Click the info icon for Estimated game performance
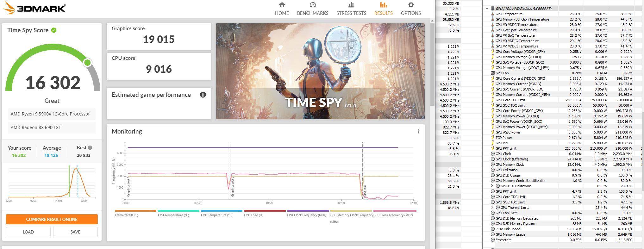Screen dimensions: 644x249 coord(203,95)
